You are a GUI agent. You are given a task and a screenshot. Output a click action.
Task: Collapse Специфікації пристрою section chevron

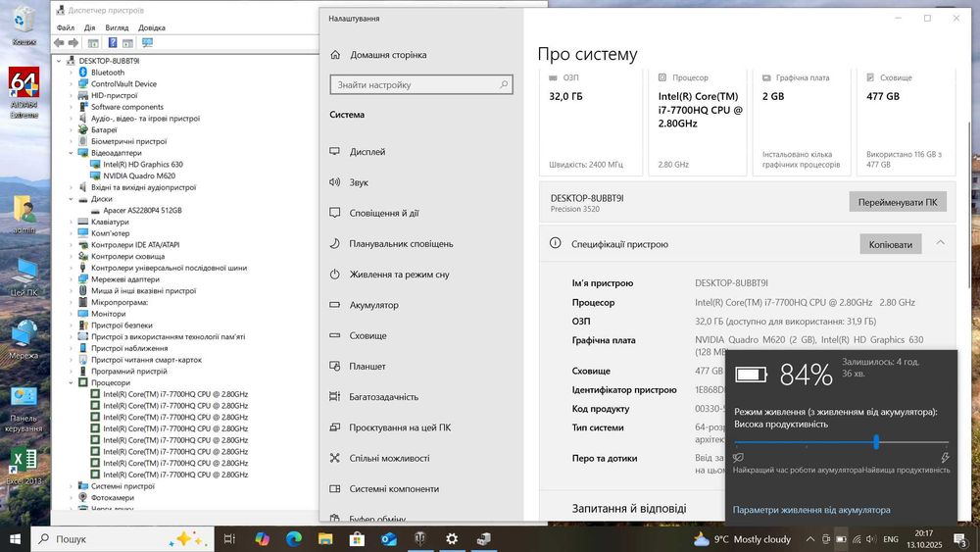click(x=941, y=243)
